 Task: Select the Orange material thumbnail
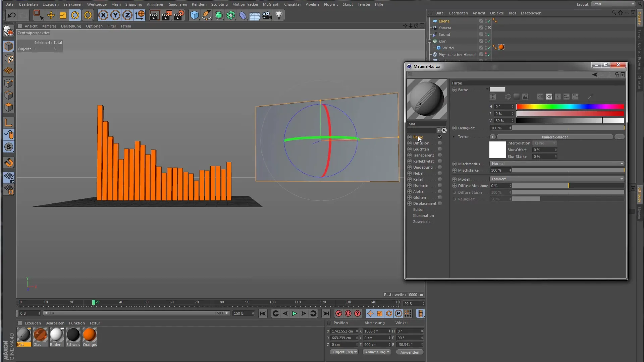pos(90,337)
